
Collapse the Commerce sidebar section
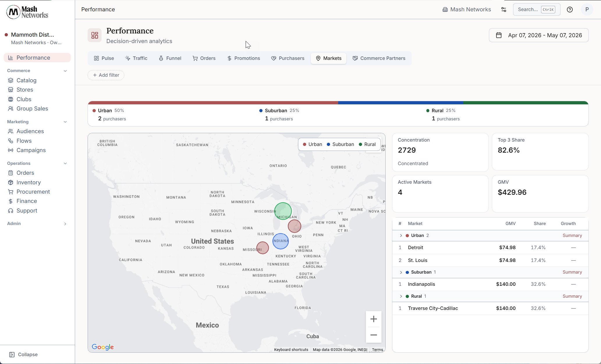(x=65, y=71)
